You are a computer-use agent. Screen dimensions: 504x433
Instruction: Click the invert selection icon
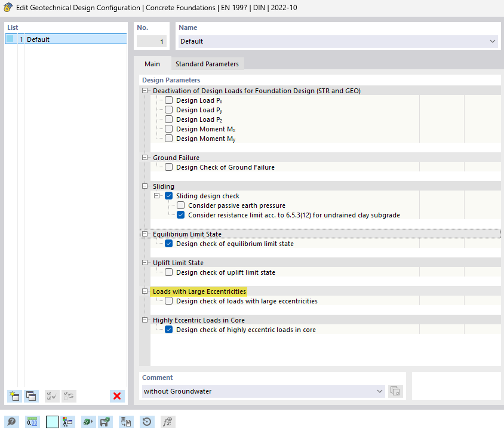pos(69,396)
